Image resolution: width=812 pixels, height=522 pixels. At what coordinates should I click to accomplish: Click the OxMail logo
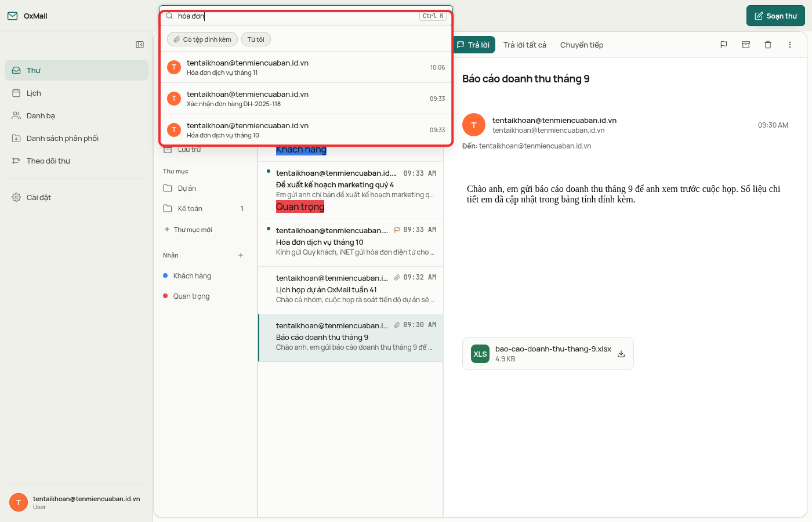click(27, 16)
